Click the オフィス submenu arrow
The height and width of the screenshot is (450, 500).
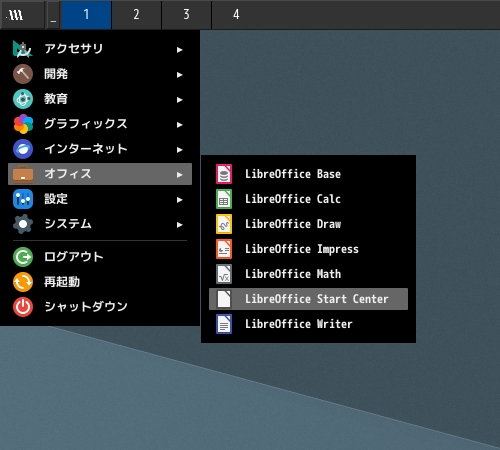click(180, 175)
